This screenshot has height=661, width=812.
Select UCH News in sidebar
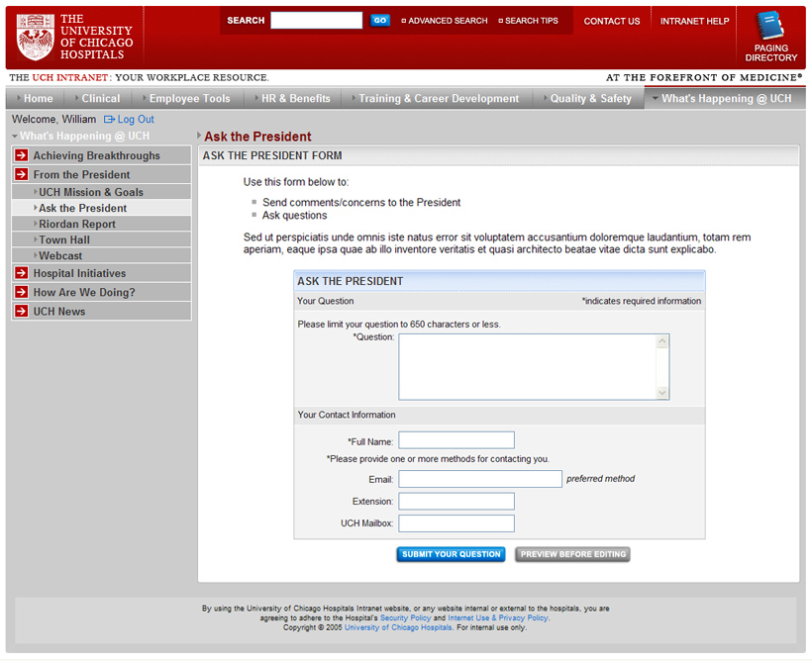101,311
